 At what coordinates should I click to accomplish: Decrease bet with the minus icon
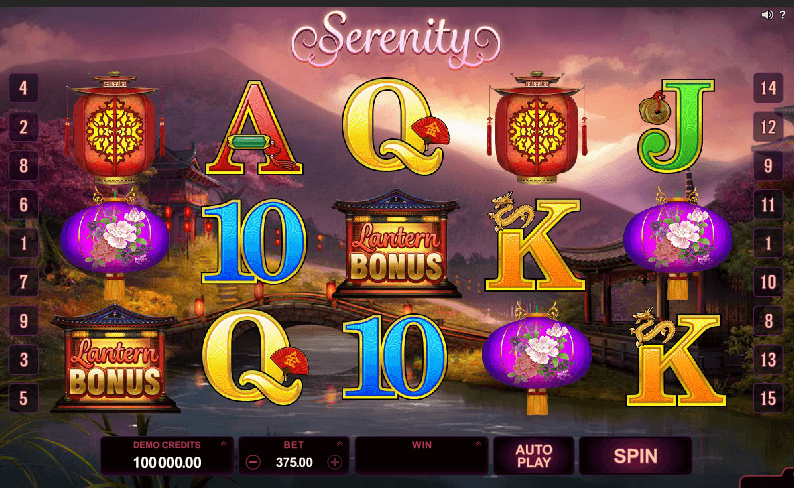point(253,462)
